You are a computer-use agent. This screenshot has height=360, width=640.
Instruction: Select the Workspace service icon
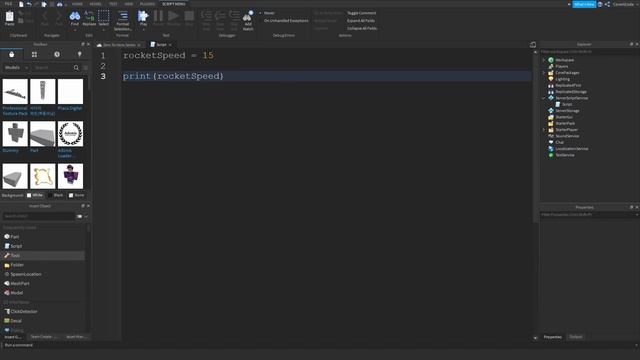551,60
